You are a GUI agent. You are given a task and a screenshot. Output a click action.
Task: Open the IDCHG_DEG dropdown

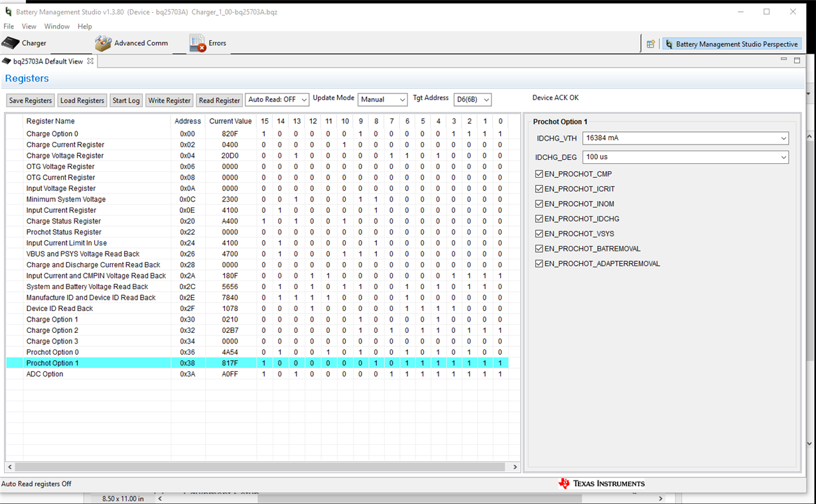click(686, 157)
